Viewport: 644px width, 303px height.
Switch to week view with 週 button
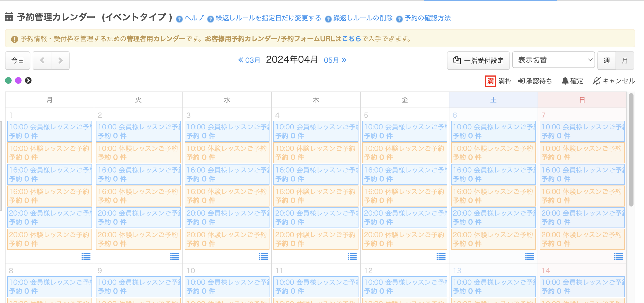(606, 61)
